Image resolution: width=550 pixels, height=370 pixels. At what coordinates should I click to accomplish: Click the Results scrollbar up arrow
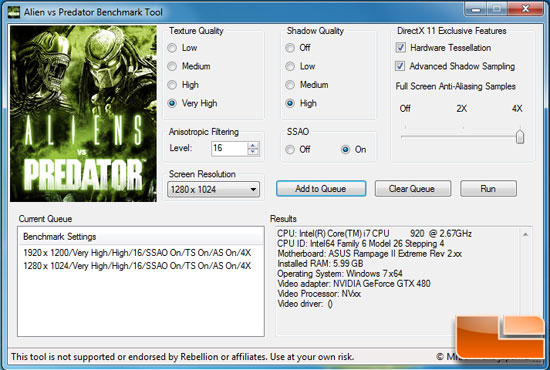[525, 234]
